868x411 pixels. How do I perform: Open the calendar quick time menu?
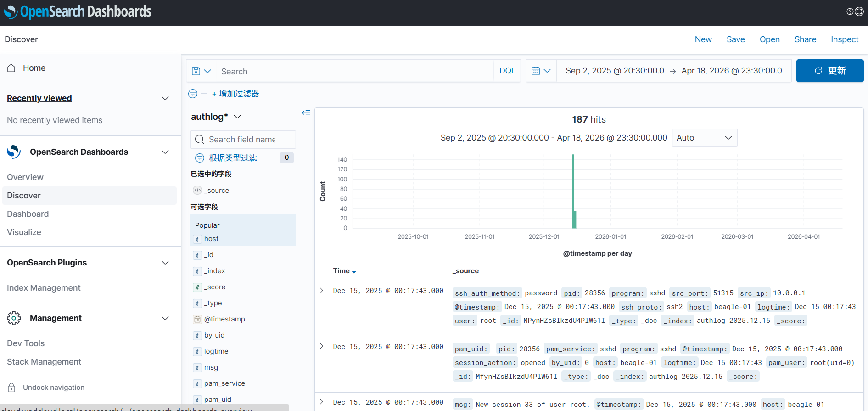(541, 71)
